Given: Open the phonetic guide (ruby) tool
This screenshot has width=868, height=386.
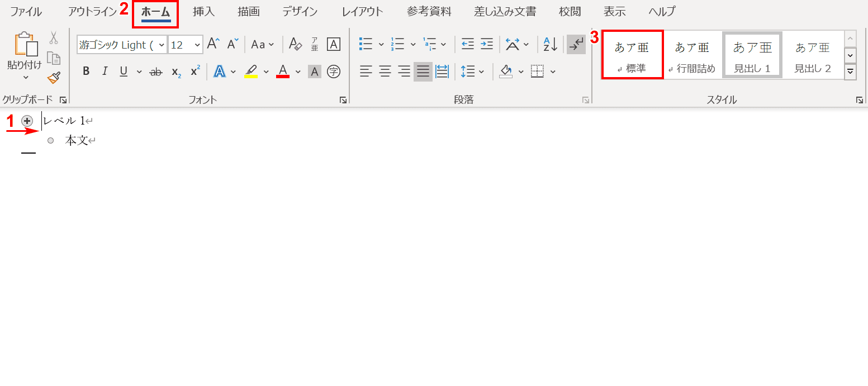Looking at the screenshot, I should 315,44.
